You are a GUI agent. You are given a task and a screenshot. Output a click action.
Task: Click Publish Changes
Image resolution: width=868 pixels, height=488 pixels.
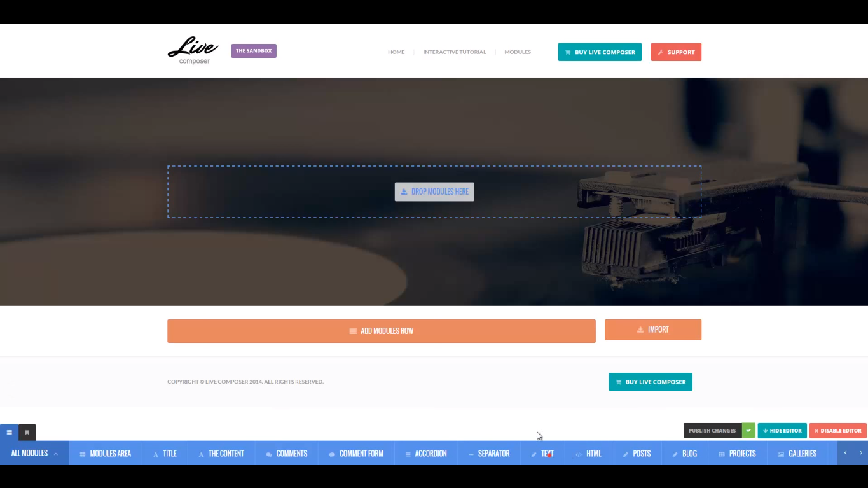click(712, 431)
